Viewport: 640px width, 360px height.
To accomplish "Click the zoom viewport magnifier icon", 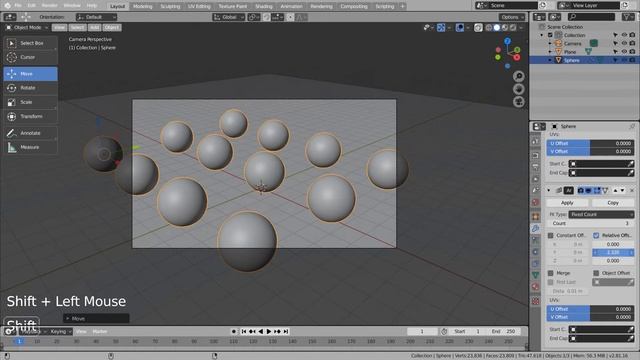I will click(519, 76).
